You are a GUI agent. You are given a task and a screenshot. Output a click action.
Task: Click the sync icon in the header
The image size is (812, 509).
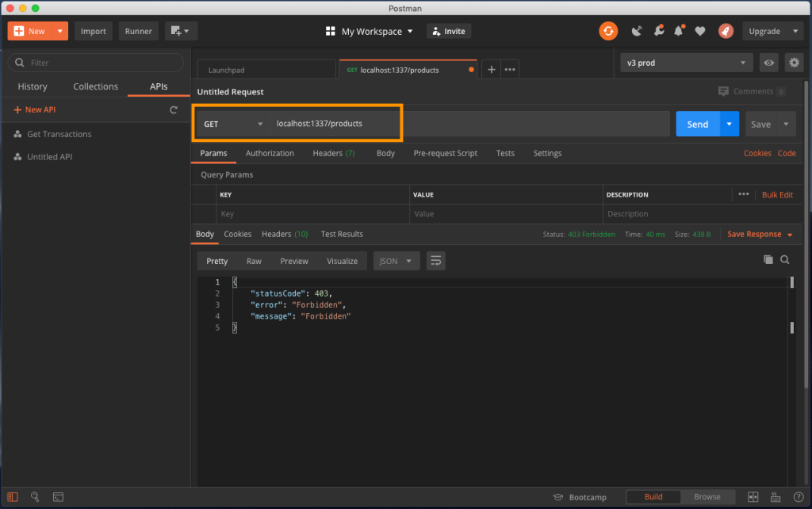point(608,31)
